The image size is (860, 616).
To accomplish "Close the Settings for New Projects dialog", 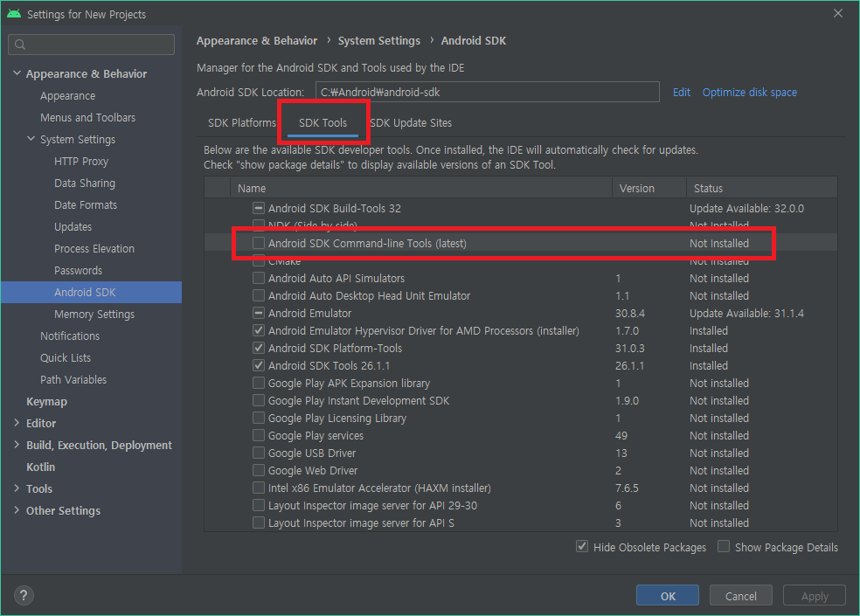I will click(837, 13).
